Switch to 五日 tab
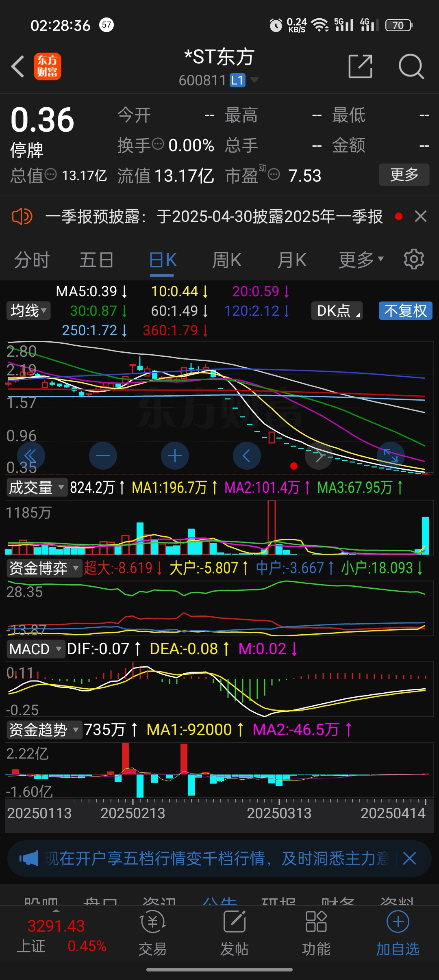This screenshot has width=439, height=980. click(96, 260)
